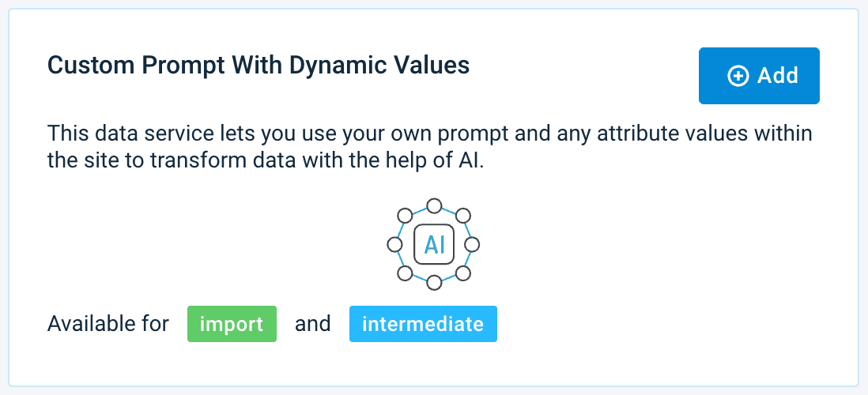Select the blue intermediate tag

tap(423, 324)
